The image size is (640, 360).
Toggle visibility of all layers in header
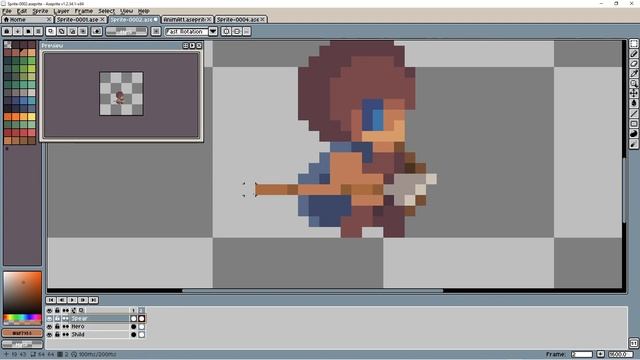[x=49, y=311]
